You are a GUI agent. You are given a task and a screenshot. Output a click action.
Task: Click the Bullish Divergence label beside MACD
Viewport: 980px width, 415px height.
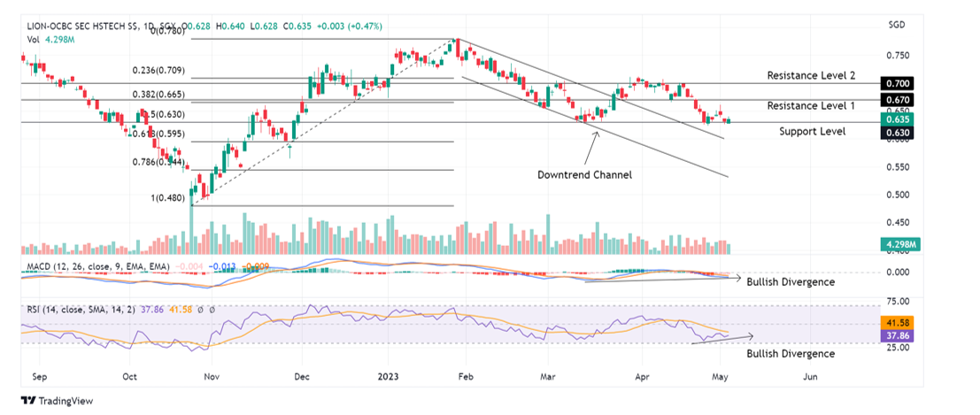pyautogui.click(x=790, y=282)
